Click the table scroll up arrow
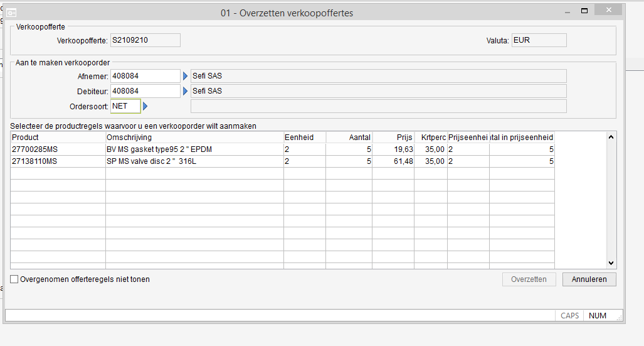The height and width of the screenshot is (346, 644). coord(611,137)
